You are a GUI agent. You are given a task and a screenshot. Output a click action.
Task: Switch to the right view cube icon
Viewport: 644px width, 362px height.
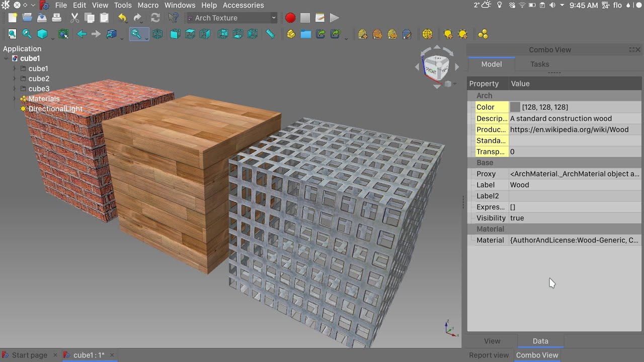(x=205, y=34)
